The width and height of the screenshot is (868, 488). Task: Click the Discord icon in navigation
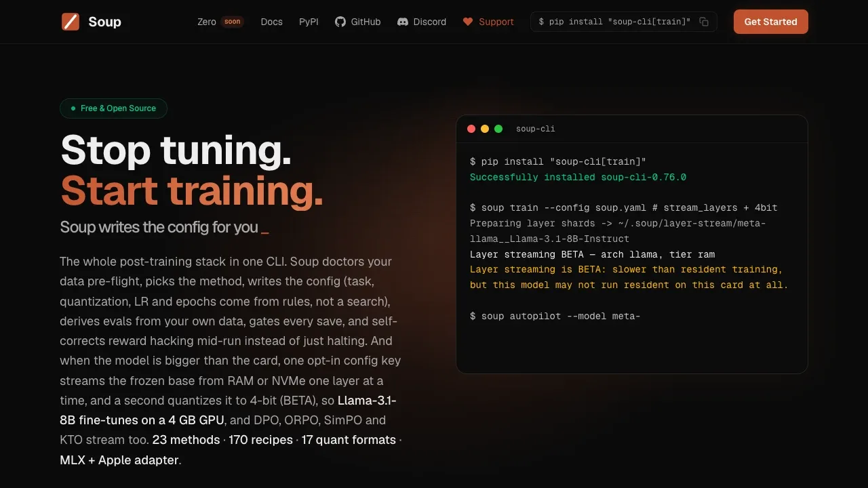(403, 22)
